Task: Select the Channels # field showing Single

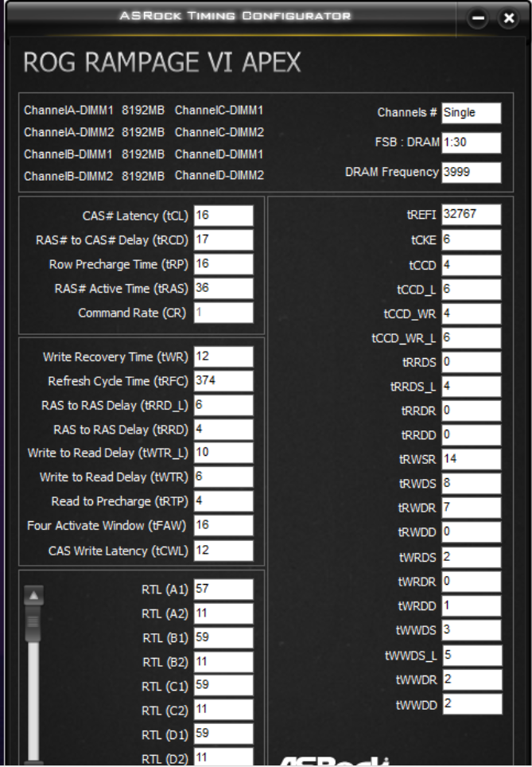Action: coord(472,113)
